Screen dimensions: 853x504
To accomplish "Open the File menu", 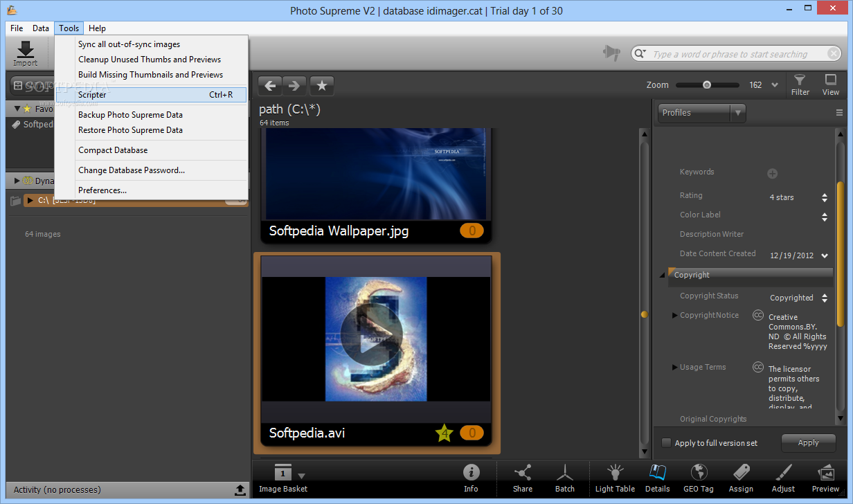I will click(17, 28).
